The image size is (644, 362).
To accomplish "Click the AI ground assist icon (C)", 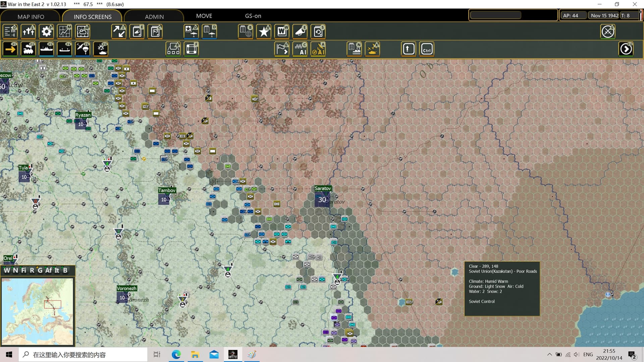I will pos(300,49).
